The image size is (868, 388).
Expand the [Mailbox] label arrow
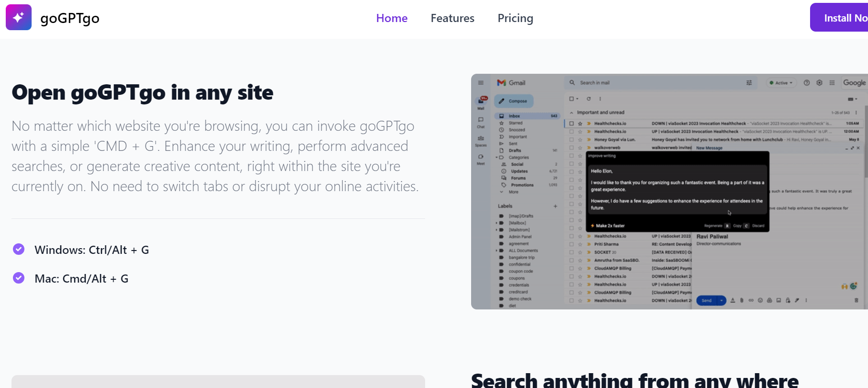coord(496,223)
